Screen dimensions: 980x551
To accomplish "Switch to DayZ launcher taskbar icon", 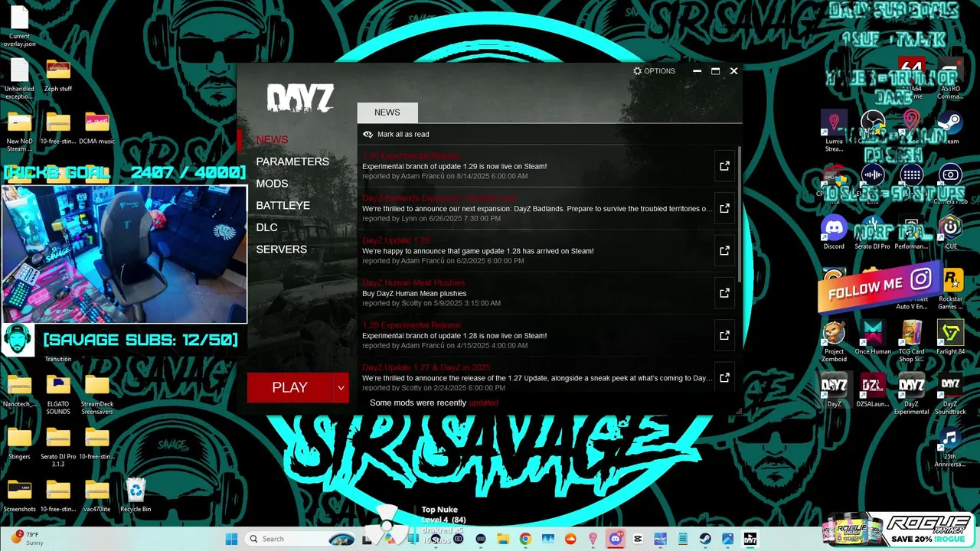I will click(750, 539).
